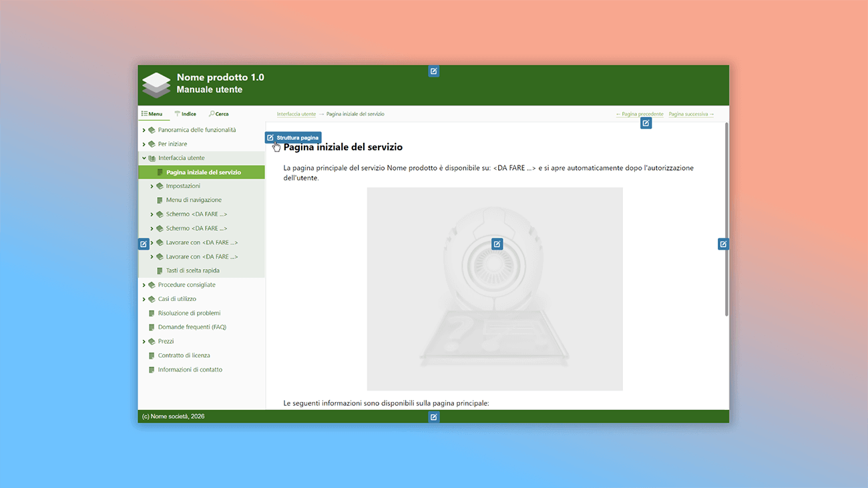Click the edit icon beside the navigation tree
868x488 pixels.
coord(143,244)
